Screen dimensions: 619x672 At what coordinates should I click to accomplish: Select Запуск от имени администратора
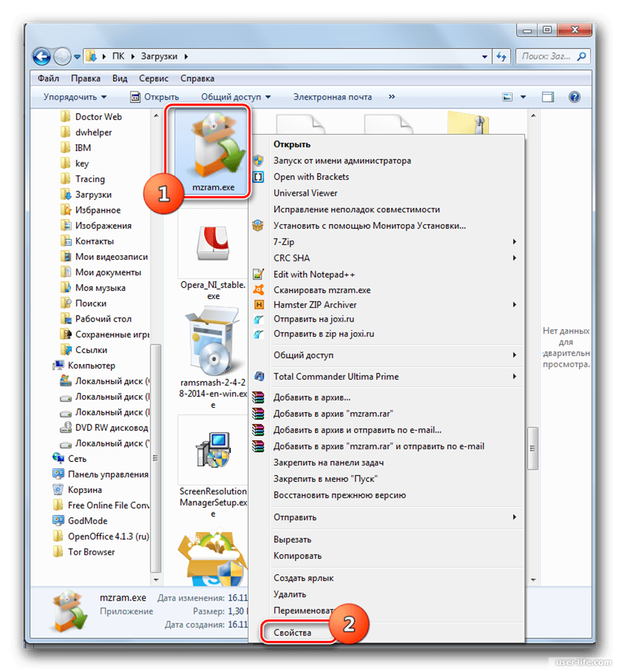pos(342,161)
